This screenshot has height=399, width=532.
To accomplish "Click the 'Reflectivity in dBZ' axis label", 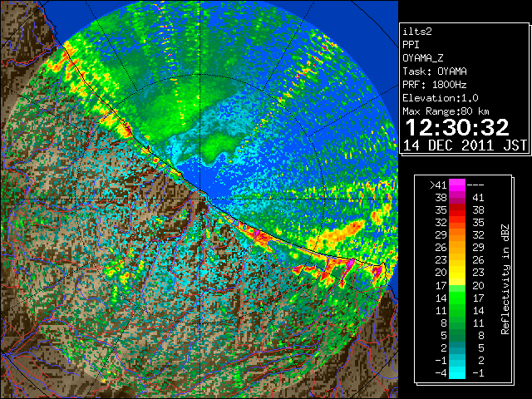I will point(505,279).
